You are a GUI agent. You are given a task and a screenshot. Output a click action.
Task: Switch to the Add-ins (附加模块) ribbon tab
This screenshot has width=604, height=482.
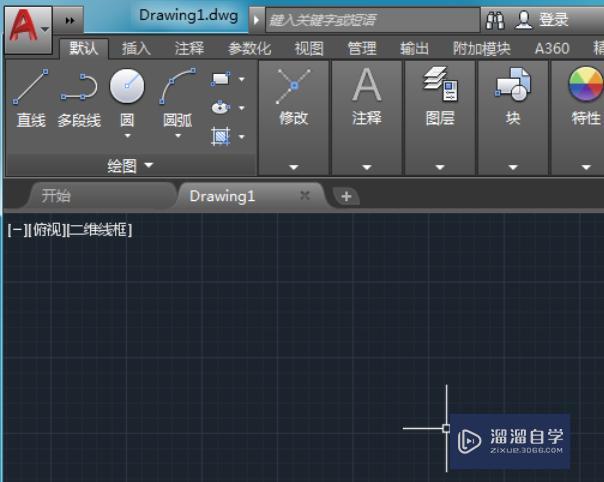[482, 49]
